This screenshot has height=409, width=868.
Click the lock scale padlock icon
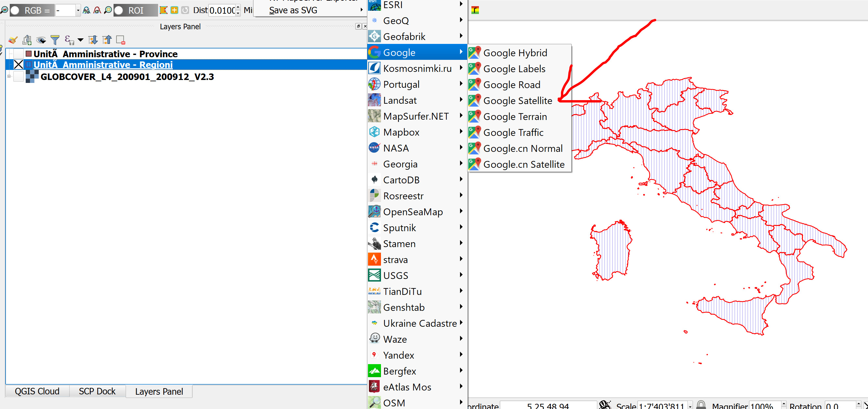pos(701,405)
